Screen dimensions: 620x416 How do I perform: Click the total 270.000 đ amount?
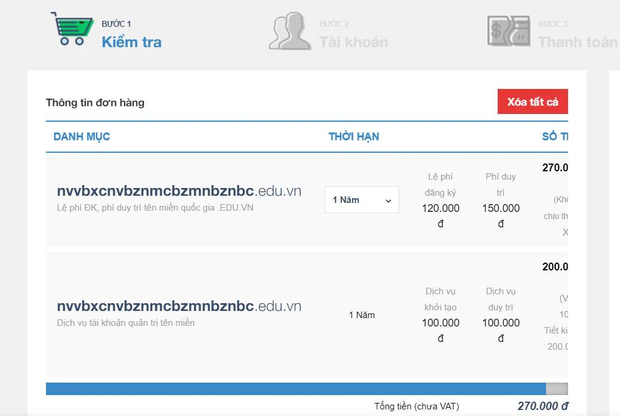pos(535,407)
